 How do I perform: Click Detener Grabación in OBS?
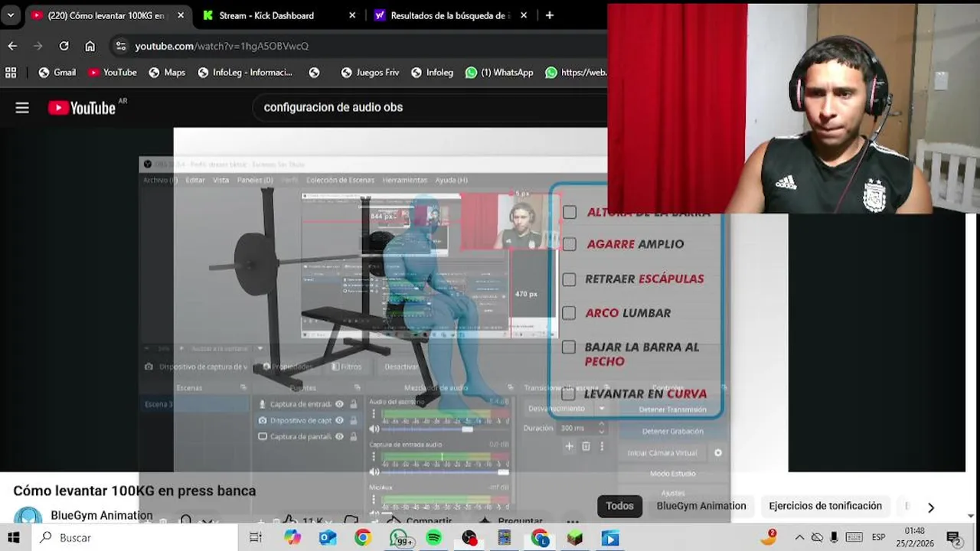672,431
